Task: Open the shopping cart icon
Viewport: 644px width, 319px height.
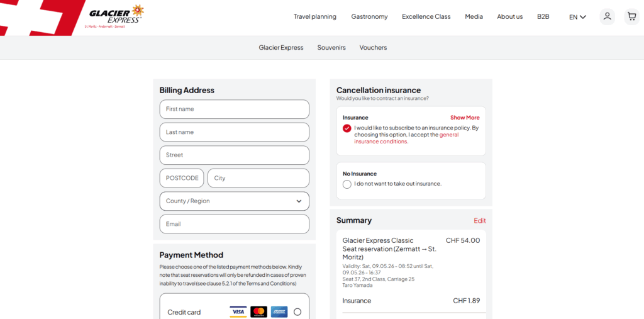Action: click(631, 16)
